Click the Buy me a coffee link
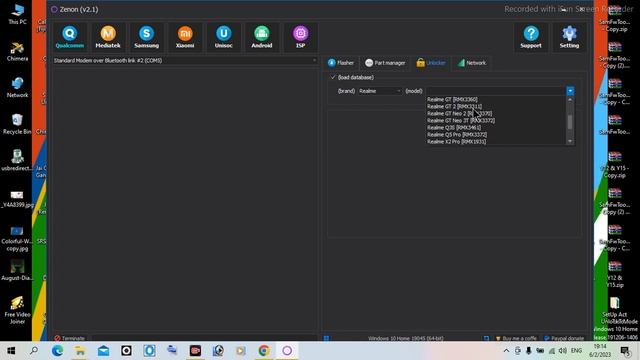The height and width of the screenshot is (360, 640). 516,338
